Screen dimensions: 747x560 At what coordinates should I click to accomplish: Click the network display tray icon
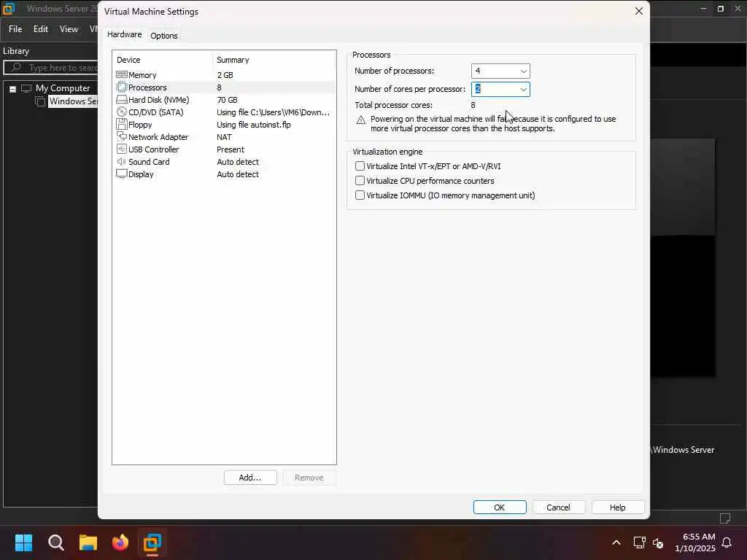pos(639,542)
